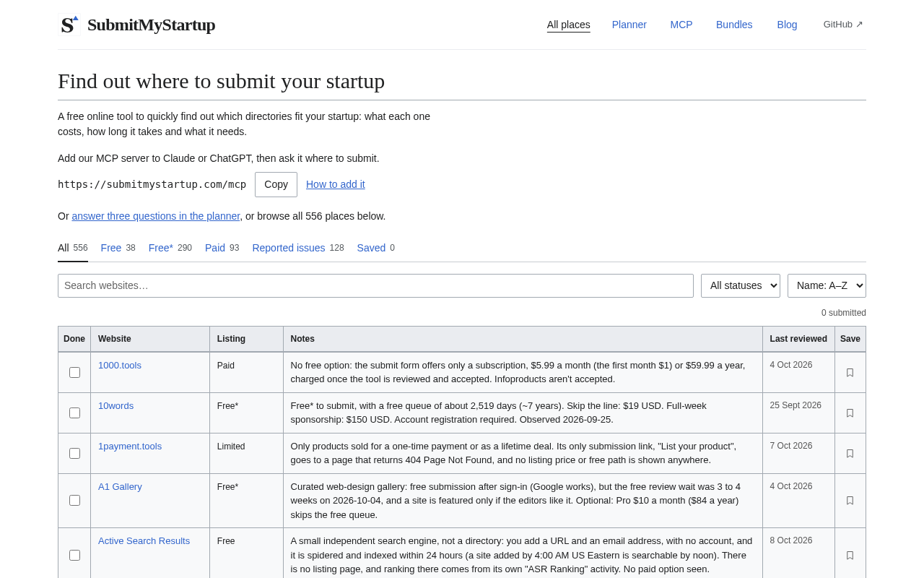
Task: Open the Active Search Results link
Action: (x=144, y=541)
